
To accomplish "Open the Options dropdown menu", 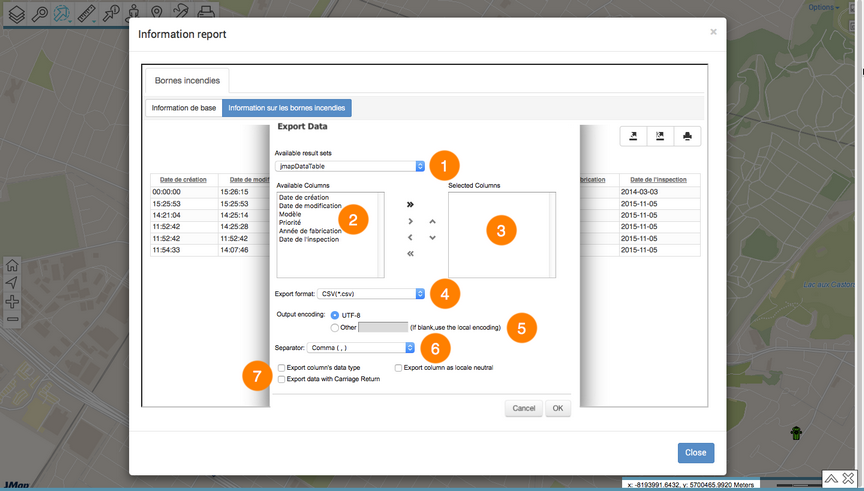I will [x=824, y=7].
